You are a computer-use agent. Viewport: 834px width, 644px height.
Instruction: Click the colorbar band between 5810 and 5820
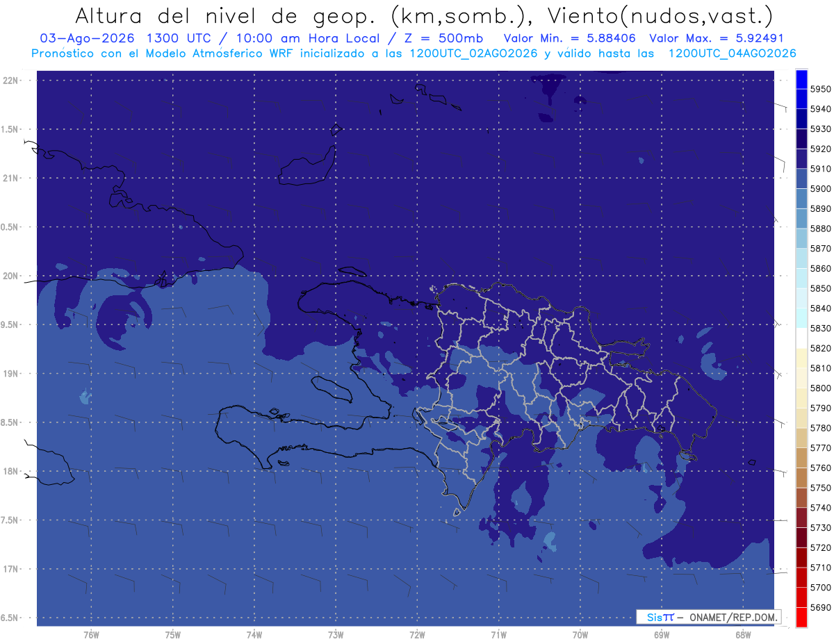pos(801,358)
